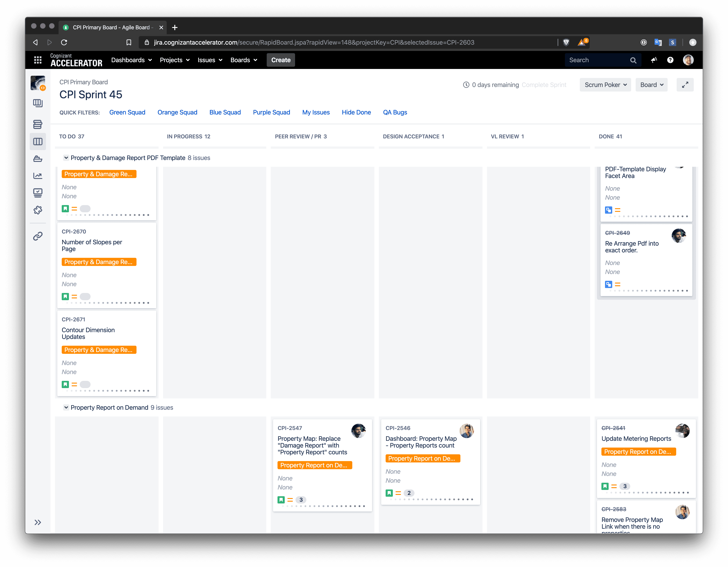Open the Add-ons puzzle icon

click(x=38, y=210)
